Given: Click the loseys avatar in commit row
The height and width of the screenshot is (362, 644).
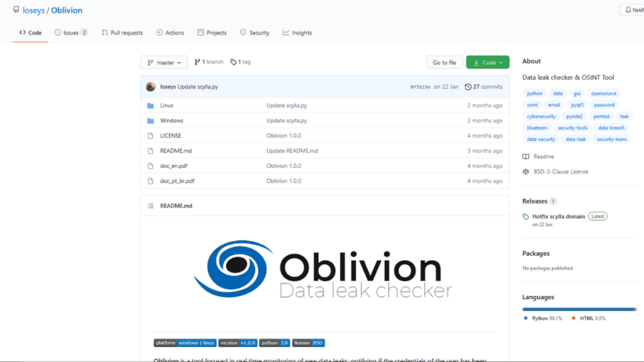Looking at the screenshot, I should pyautogui.click(x=151, y=87).
